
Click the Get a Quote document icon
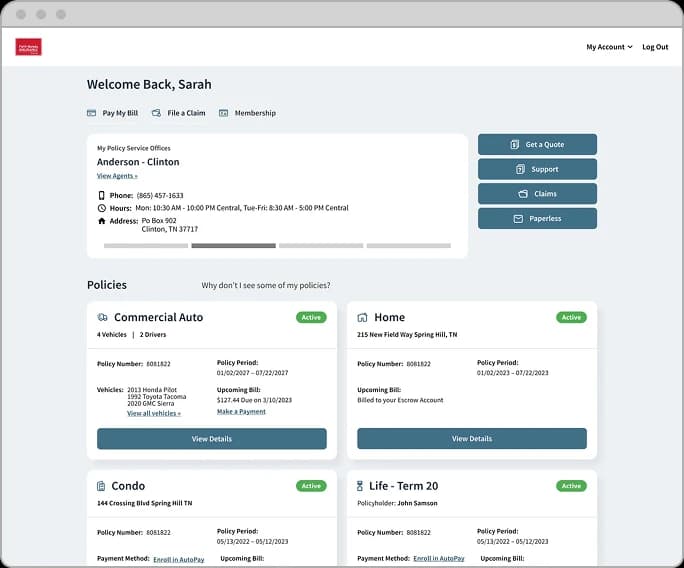[515, 144]
